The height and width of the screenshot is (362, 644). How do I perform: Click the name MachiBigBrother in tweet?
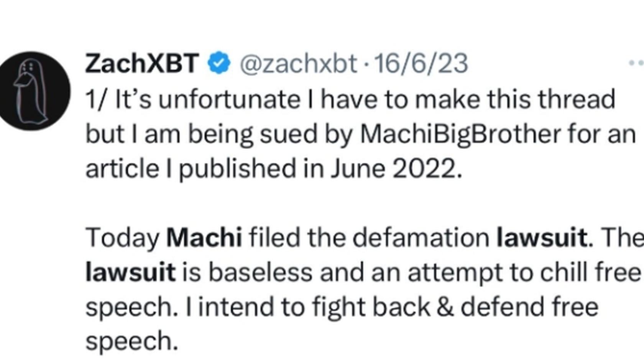(x=460, y=134)
